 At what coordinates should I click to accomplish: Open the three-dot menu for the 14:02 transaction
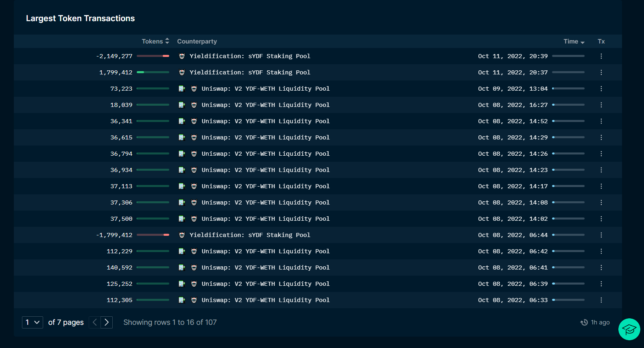pyautogui.click(x=601, y=219)
